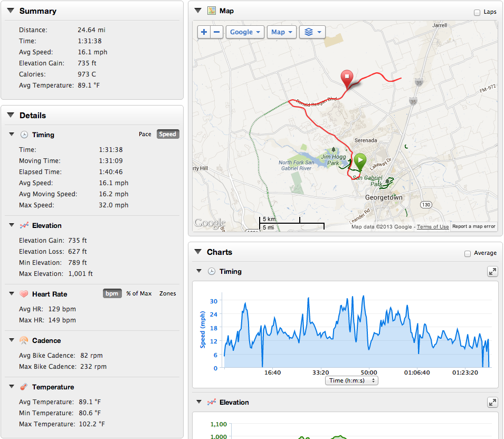Open the Terms of Use link
Image resolution: width=504 pixels, height=439 pixels.
coord(433,227)
